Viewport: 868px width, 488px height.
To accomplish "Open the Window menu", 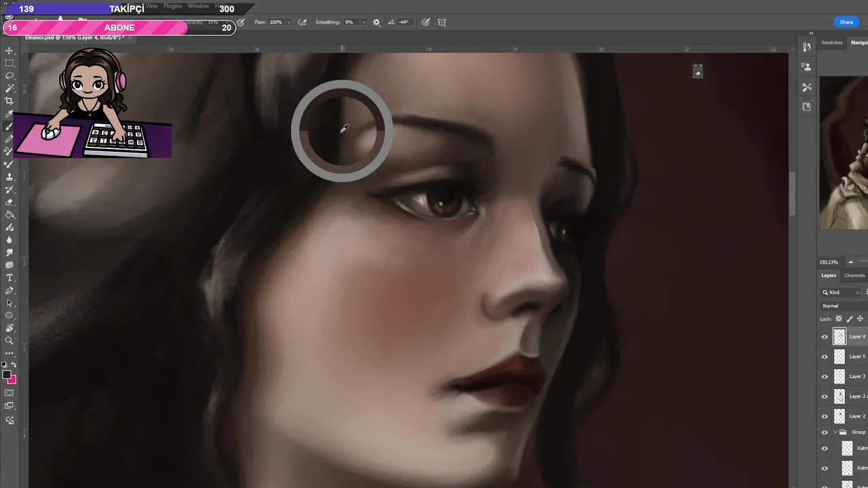I will (x=198, y=6).
